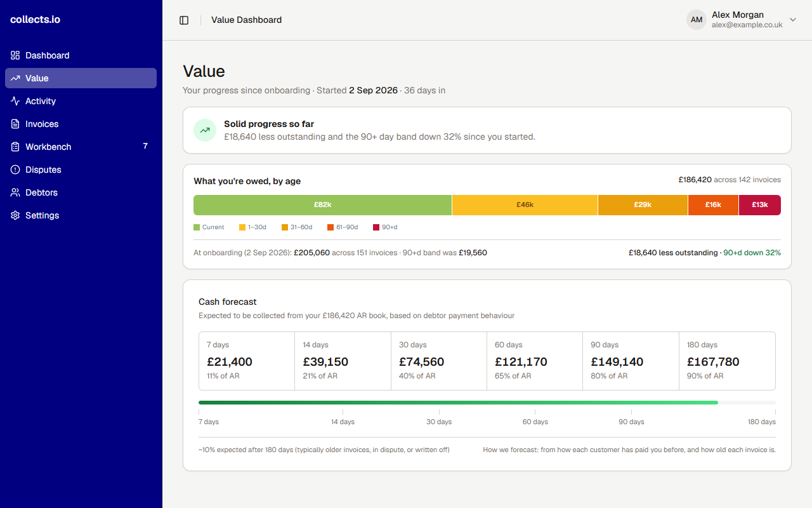Image resolution: width=812 pixels, height=508 pixels.
Task: Click the Disputes alert circle icon
Action: pyautogui.click(x=15, y=170)
